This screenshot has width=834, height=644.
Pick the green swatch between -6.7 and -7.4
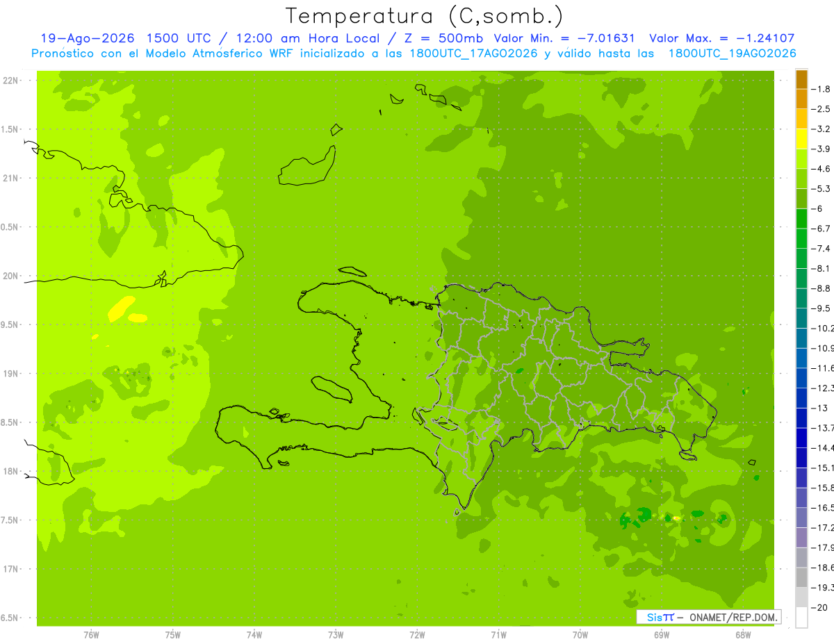click(x=801, y=238)
